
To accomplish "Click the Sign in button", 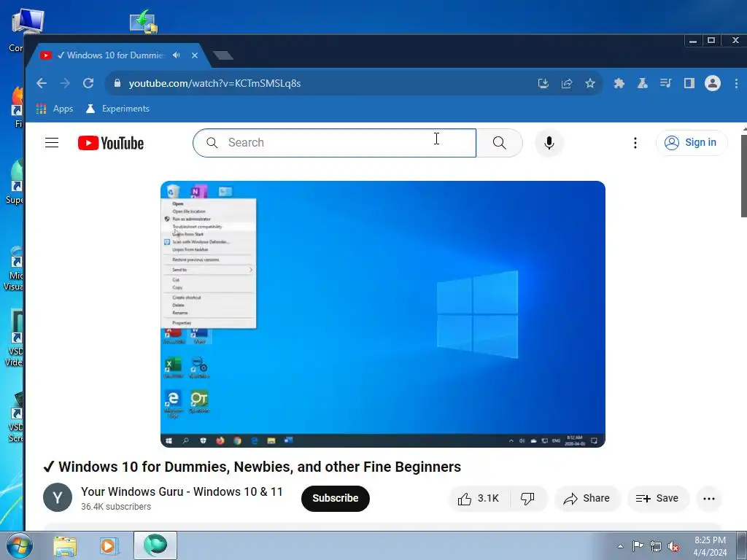I will click(692, 143).
